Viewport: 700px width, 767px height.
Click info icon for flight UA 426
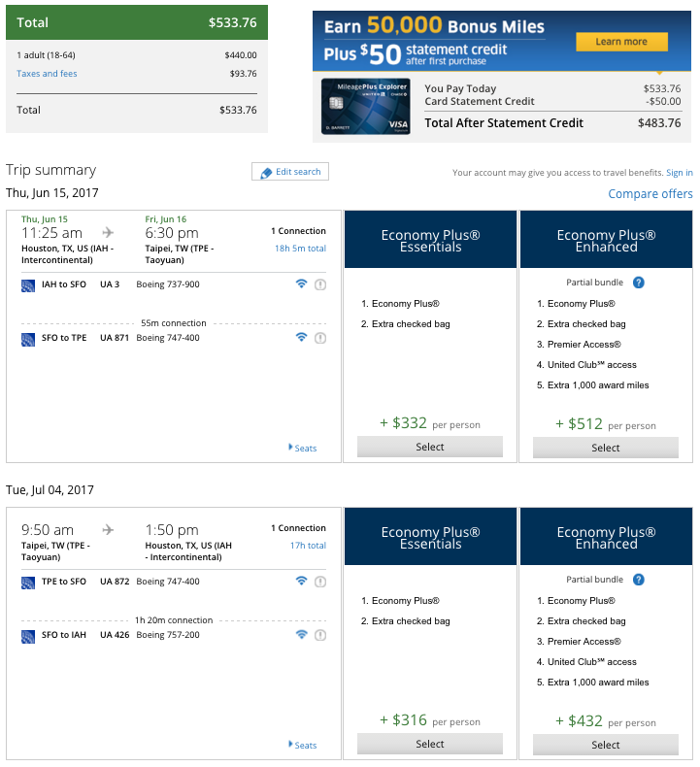320,635
